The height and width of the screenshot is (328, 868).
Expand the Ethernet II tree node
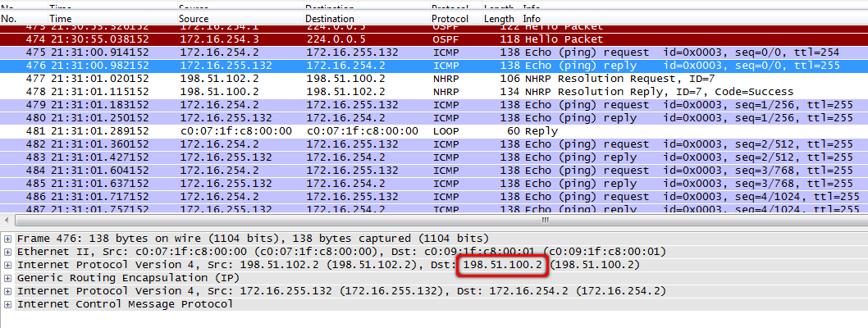click(x=7, y=252)
